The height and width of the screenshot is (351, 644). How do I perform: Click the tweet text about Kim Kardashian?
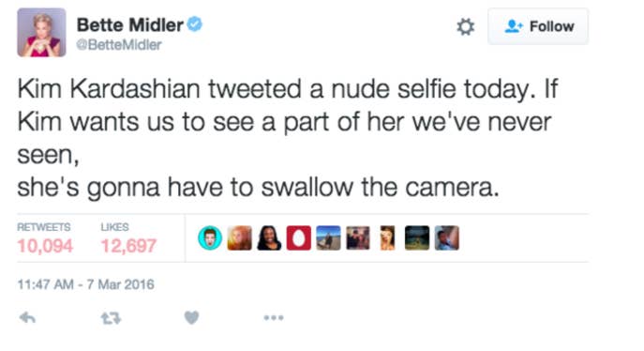(x=288, y=138)
